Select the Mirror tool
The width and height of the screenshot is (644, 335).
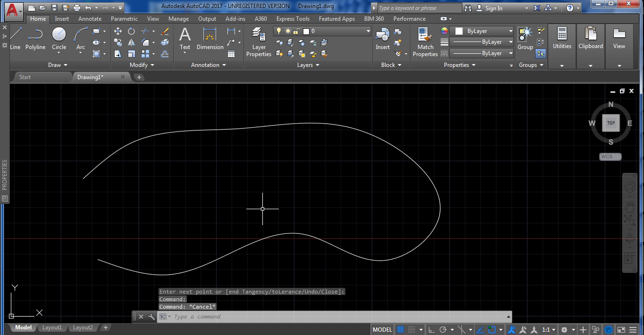131,42
